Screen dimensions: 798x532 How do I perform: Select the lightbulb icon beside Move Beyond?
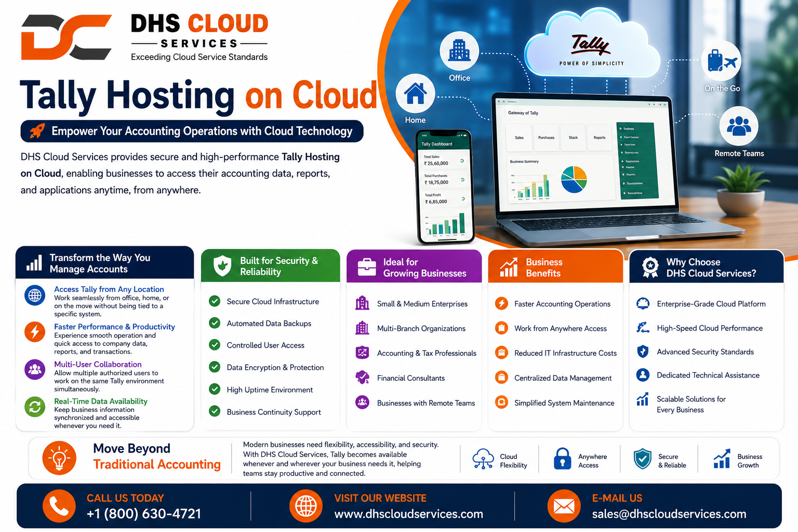59,458
